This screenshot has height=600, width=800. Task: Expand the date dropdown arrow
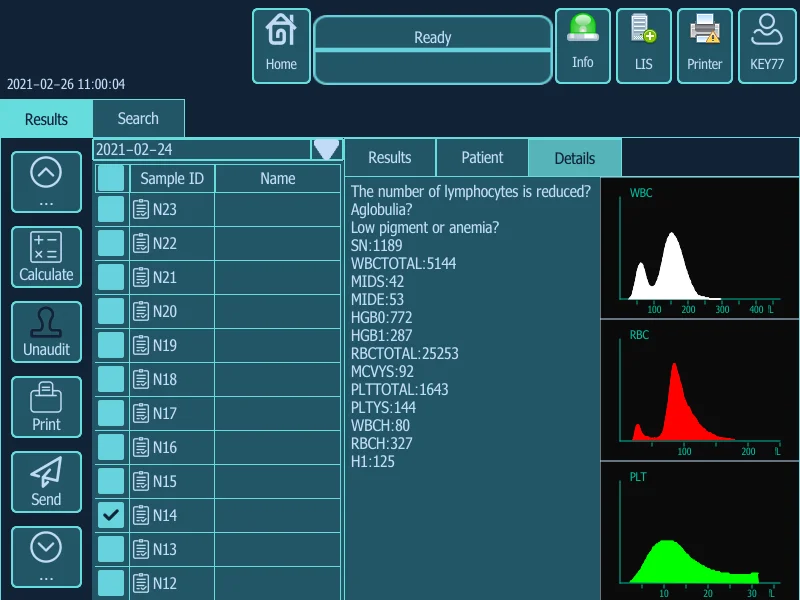[x=327, y=149]
